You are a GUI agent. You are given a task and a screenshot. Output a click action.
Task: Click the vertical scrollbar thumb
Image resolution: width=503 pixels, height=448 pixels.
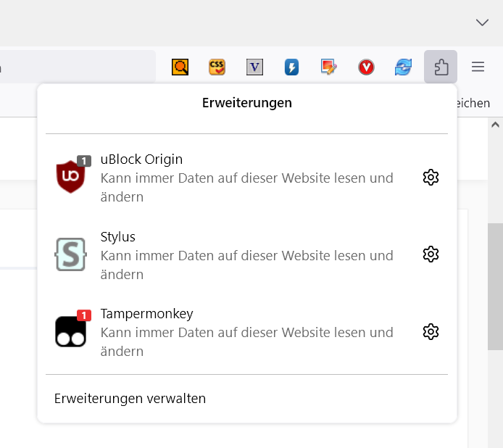pyautogui.click(x=495, y=286)
